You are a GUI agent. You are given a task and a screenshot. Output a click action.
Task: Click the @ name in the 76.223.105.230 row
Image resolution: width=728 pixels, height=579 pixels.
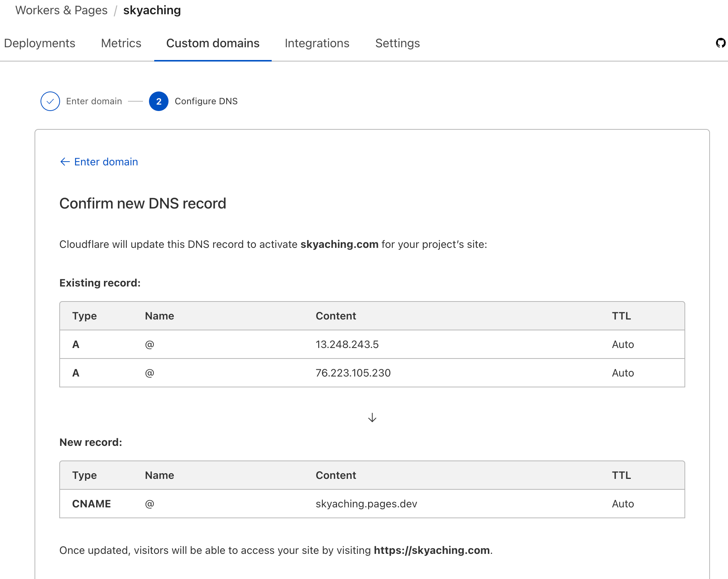(150, 373)
